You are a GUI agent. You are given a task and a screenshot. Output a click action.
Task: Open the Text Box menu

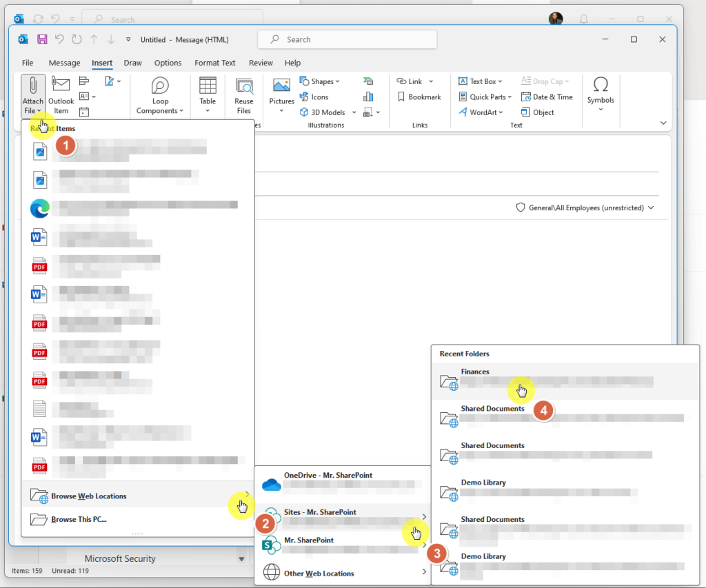point(480,81)
